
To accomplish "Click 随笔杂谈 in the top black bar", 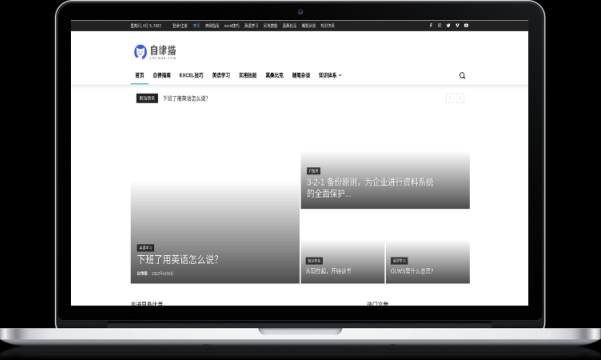I will pos(309,26).
